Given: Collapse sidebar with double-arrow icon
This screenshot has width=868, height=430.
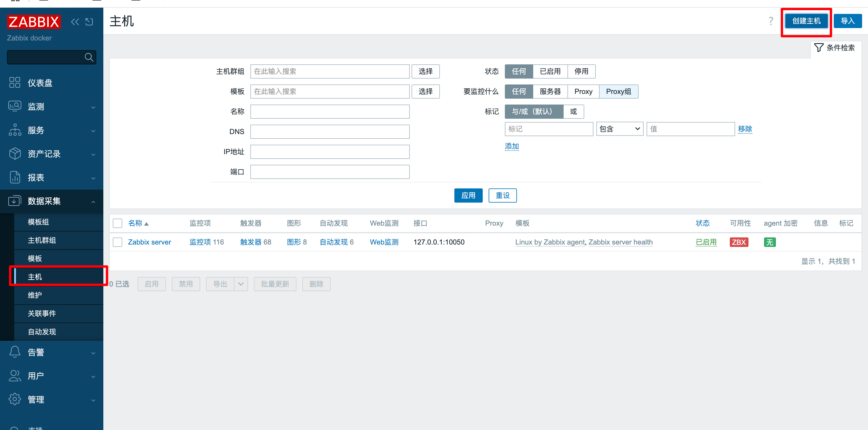Looking at the screenshot, I should point(75,22).
